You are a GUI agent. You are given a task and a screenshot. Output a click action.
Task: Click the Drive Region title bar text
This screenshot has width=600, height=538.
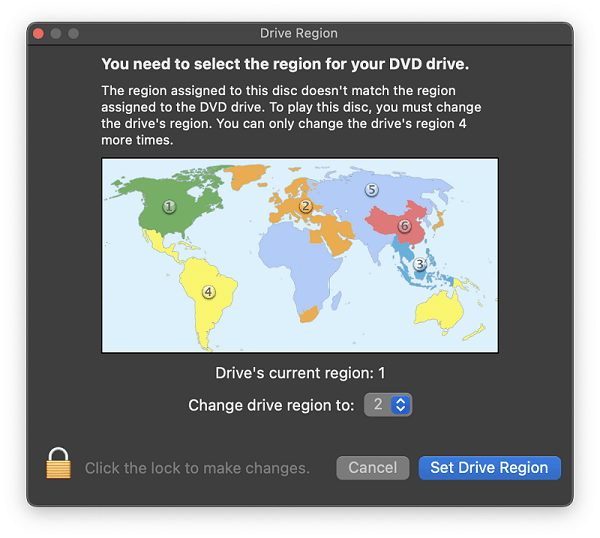point(299,34)
